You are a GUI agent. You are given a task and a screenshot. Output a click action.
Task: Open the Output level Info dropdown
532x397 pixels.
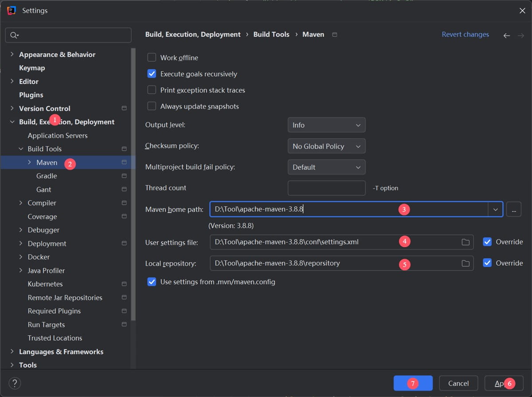pos(327,125)
